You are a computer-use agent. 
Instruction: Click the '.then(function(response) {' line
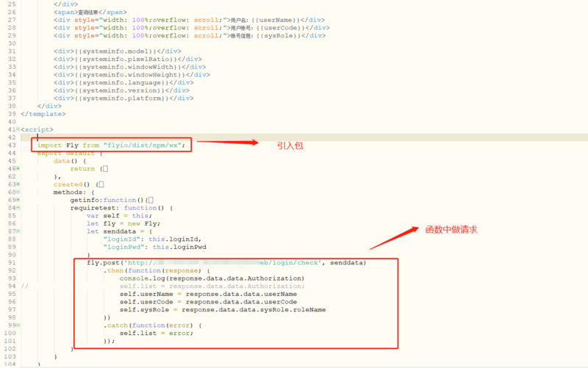tap(157, 270)
